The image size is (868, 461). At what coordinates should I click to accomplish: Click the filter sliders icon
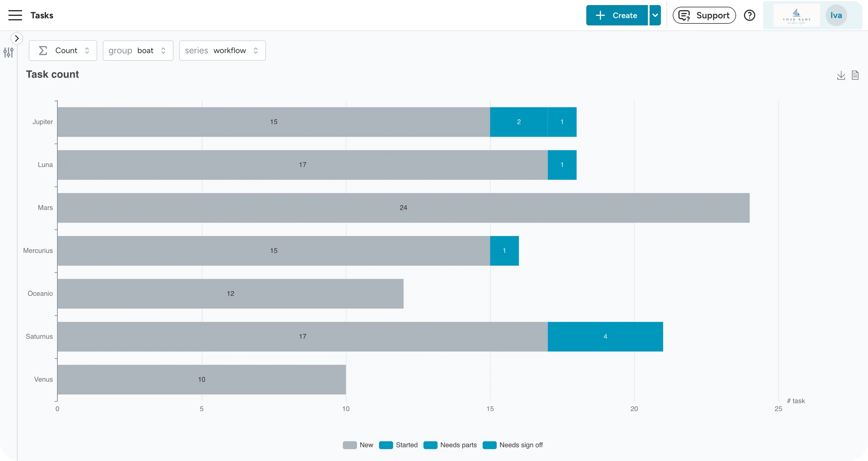pos(8,52)
